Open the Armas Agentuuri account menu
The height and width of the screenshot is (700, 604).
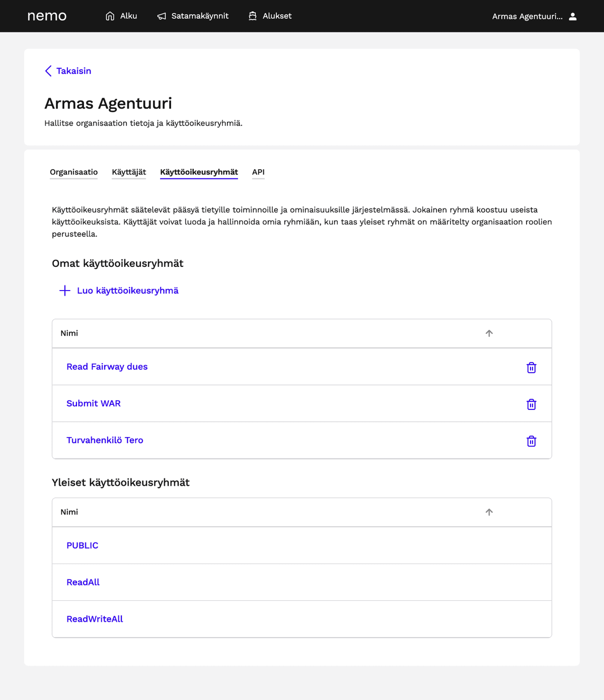(527, 17)
